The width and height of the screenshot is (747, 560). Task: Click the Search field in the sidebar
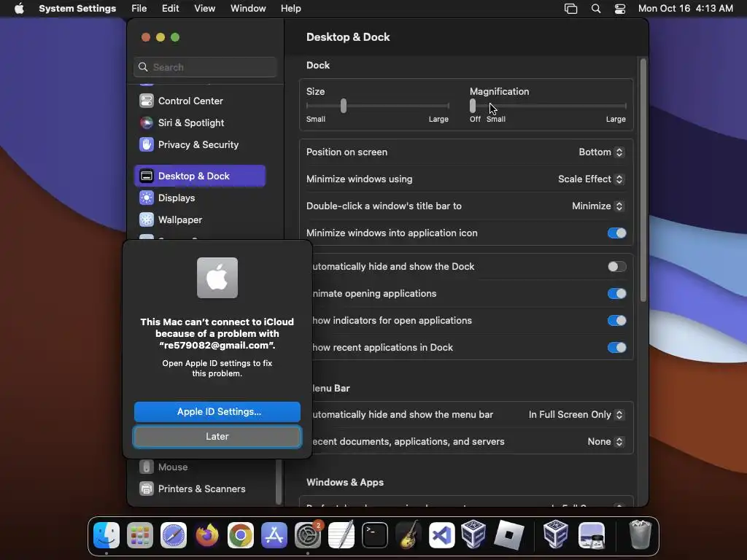pyautogui.click(x=205, y=67)
